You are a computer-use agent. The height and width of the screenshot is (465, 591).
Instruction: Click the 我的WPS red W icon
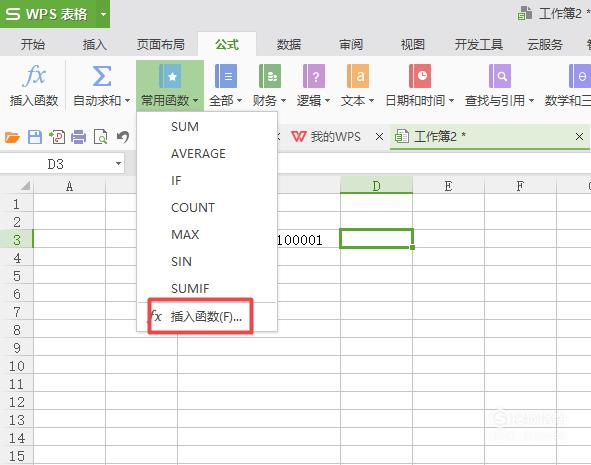[x=299, y=136]
